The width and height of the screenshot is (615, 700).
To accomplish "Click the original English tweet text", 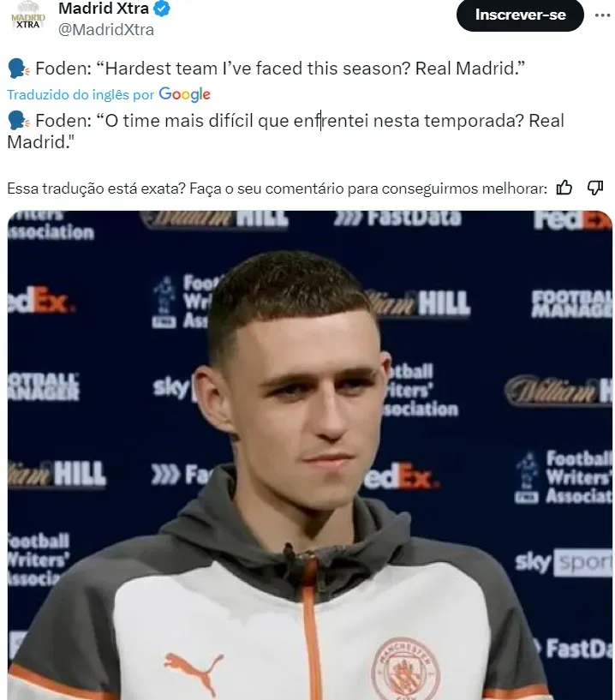I will (280, 69).
